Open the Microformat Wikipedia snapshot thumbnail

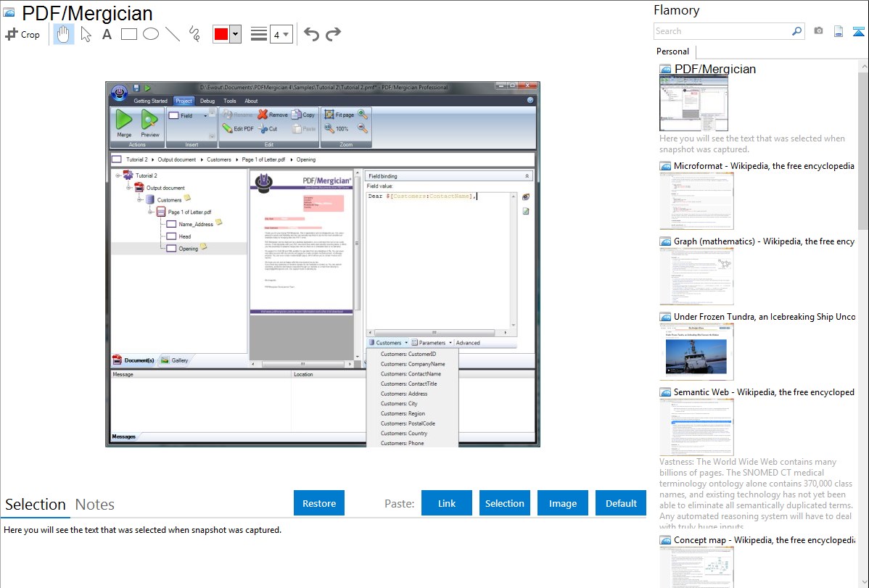(696, 201)
